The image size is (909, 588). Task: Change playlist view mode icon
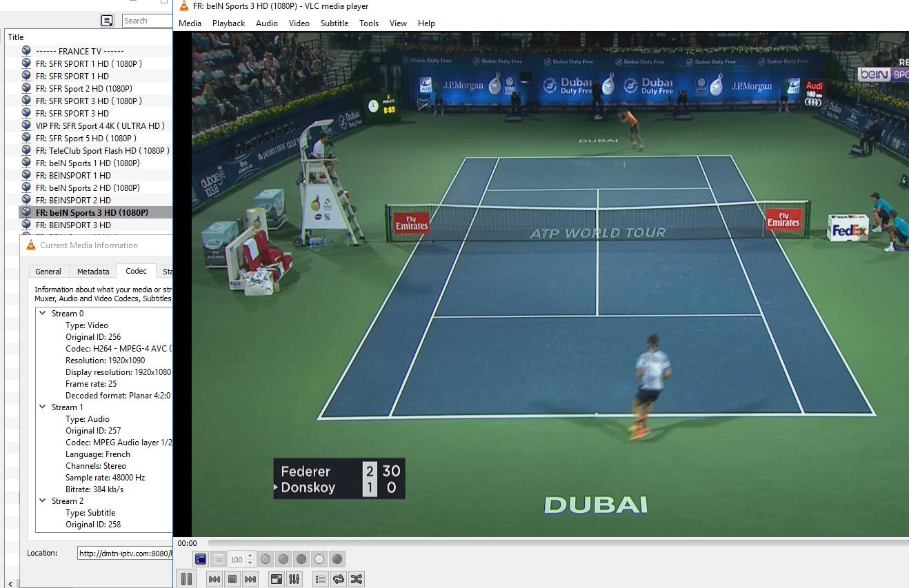click(107, 21)
